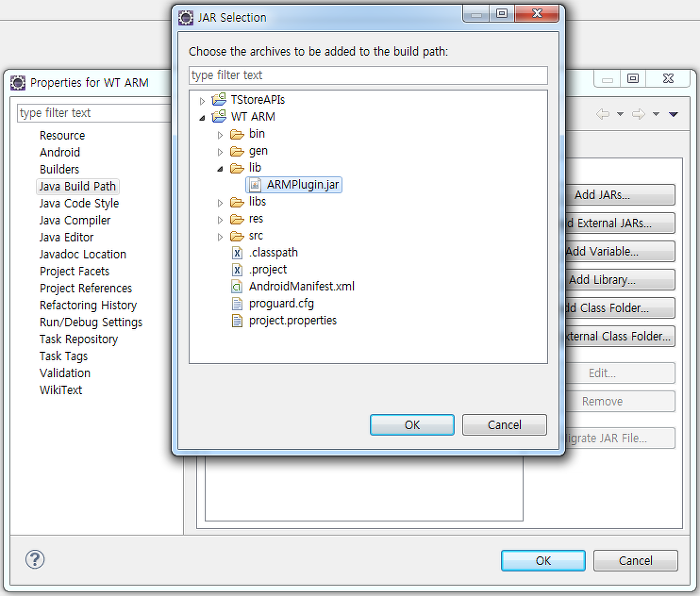Select AndroidManifest.xml in the tree
Viewport: 700px width, 596px height.
[302, 287]
